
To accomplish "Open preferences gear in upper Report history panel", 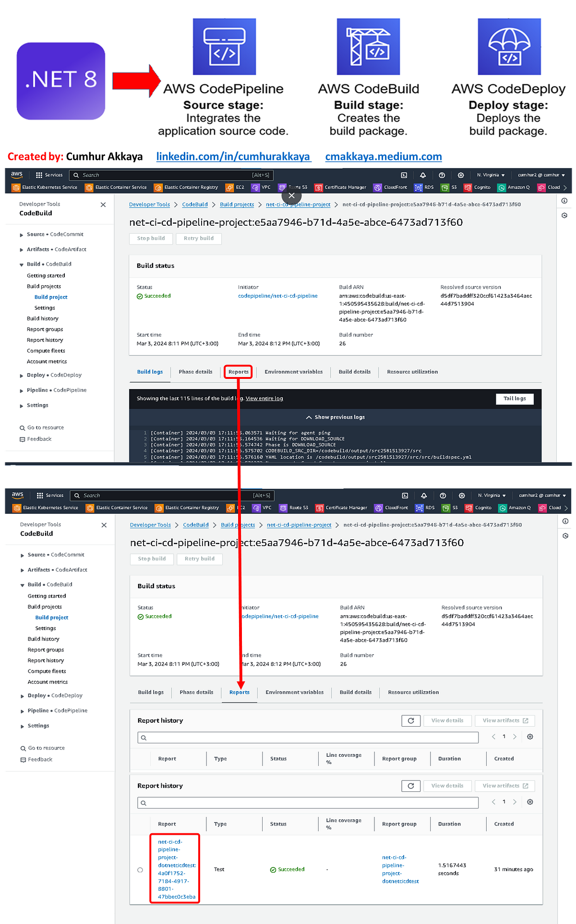I will tap(530, 737).
